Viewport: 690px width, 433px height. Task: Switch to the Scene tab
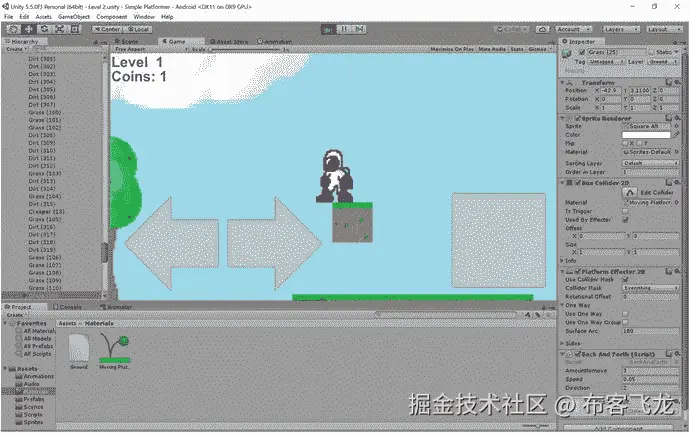coord(129,41)
